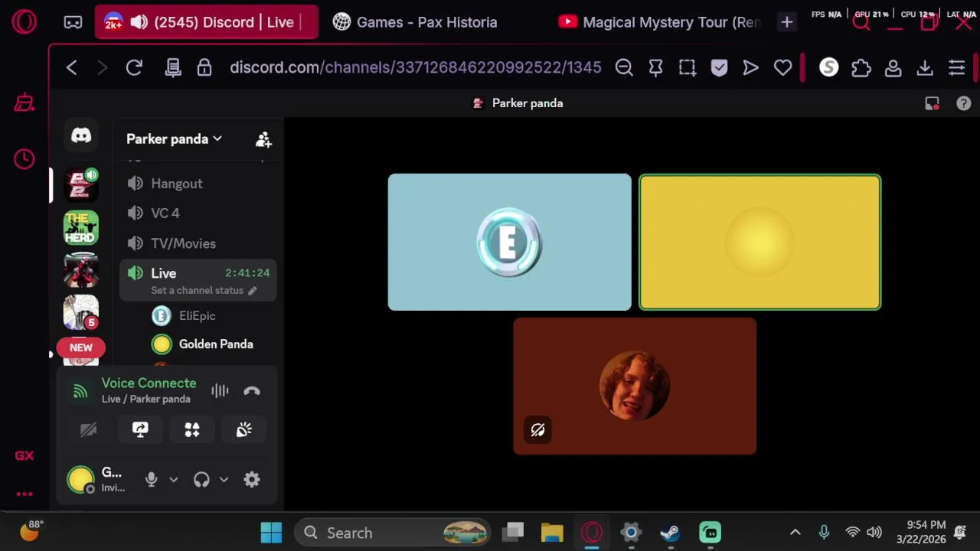Screen dimensions: 980x551
Task: Share your screen button
Action: 140,430
